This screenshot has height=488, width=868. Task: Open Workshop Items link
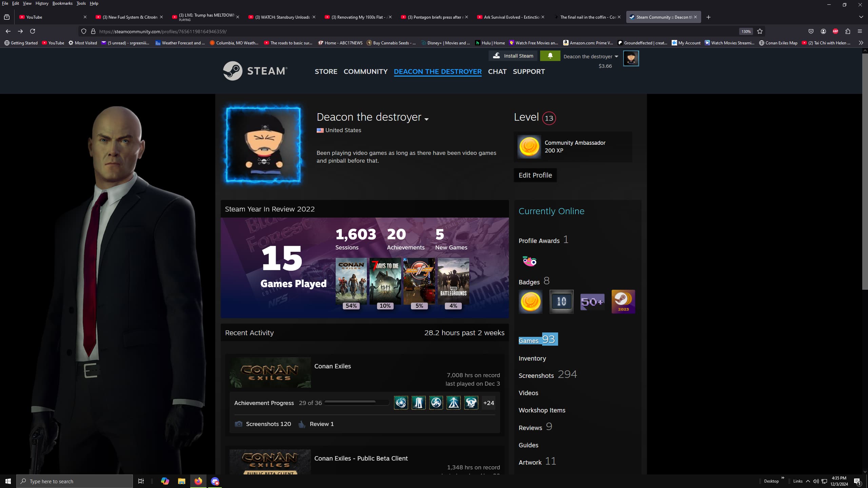(x=542, y=410)
